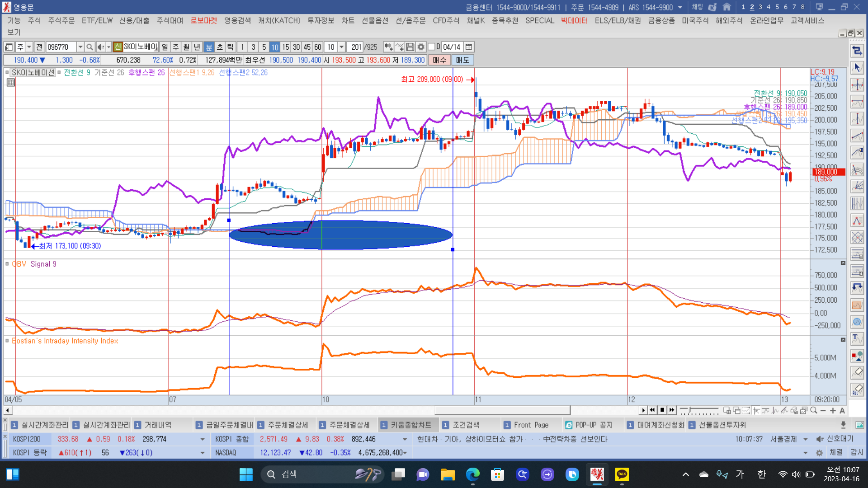Check the D checkbox beside the date field
The image size is (868, 488).
pos(432,47)
